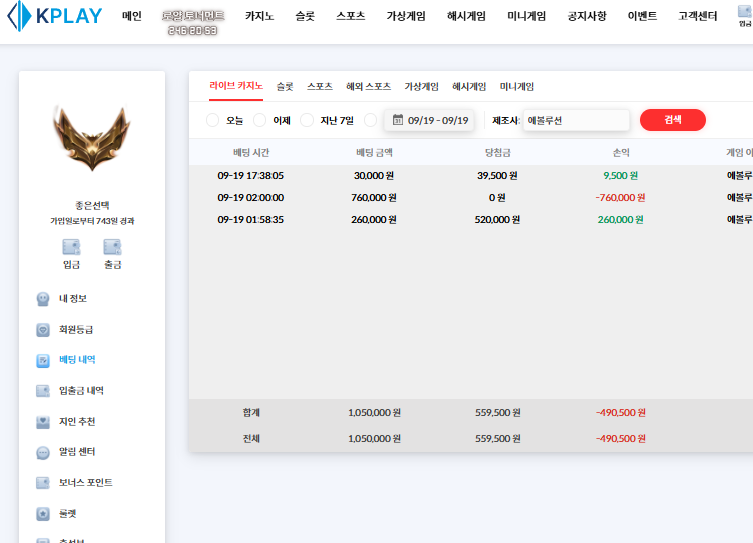Switch to the 라이브 카지노 tab

pos(236,86)
